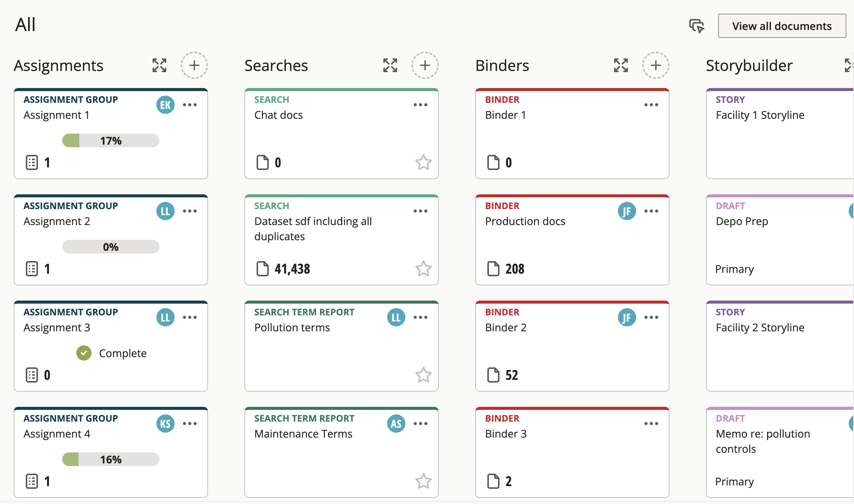This screenshot has width=854, height=504.
Task: Open Pollution terms report title
Action: click(x=292, y=328)
